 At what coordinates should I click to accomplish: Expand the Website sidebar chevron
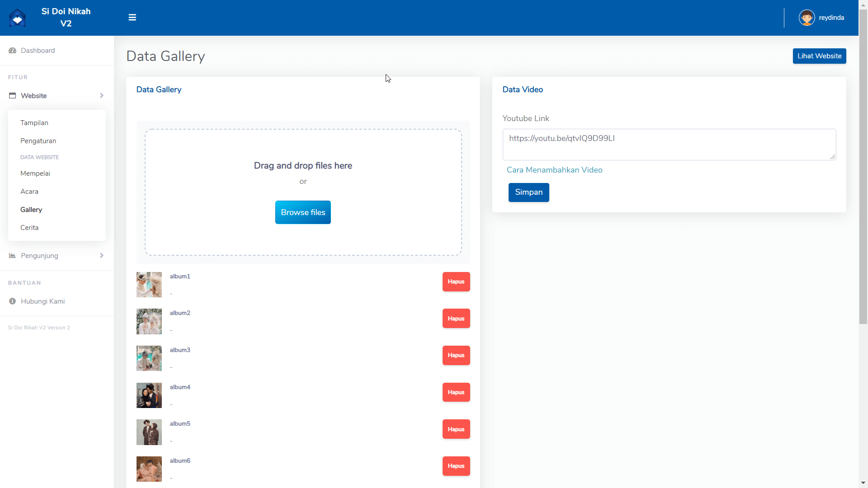tap(102, 95)
